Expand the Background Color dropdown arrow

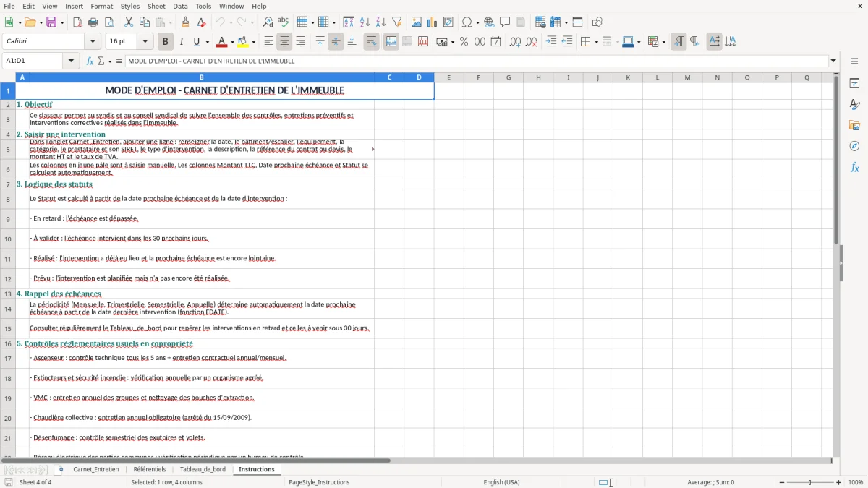click(x=252, y=42)
